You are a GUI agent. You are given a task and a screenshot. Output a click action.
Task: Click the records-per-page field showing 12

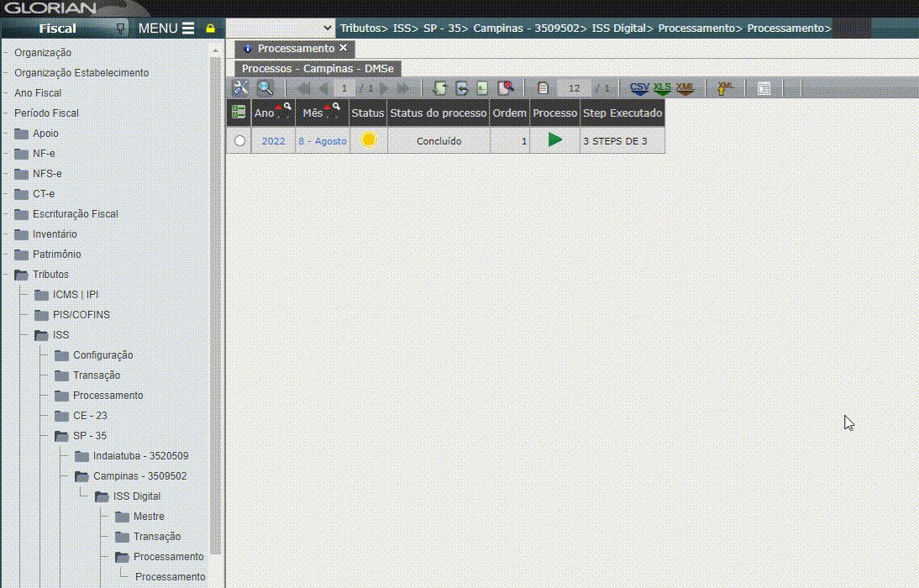[575, 88]
